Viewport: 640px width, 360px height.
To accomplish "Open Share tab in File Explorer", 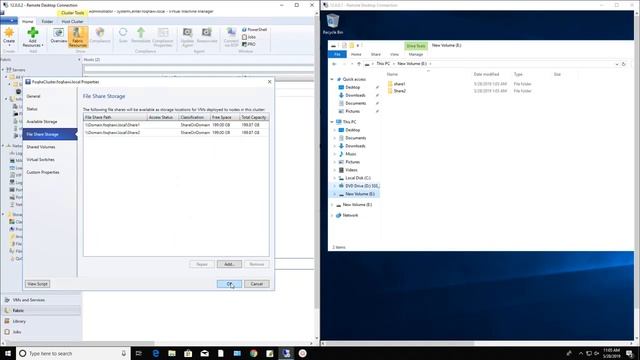I will click(376, 54).
